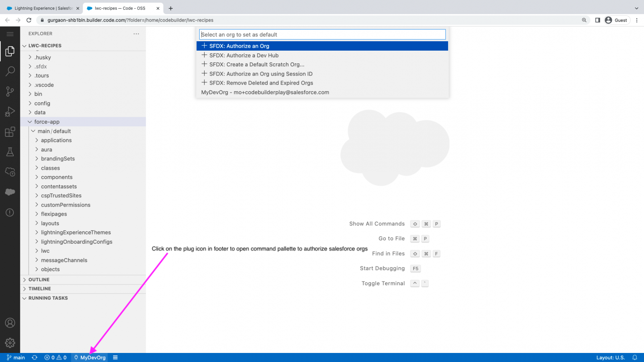Click Layout: U.S. in status bar
The width and height of the screenshot is (644, 362).
[611, 358]
